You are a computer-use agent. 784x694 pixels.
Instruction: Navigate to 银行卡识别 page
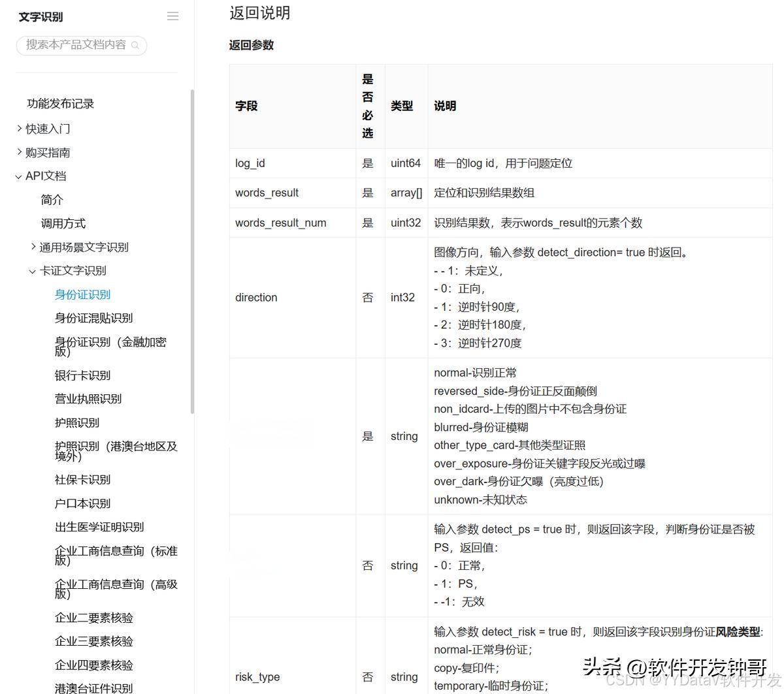(x=82, y=375)
